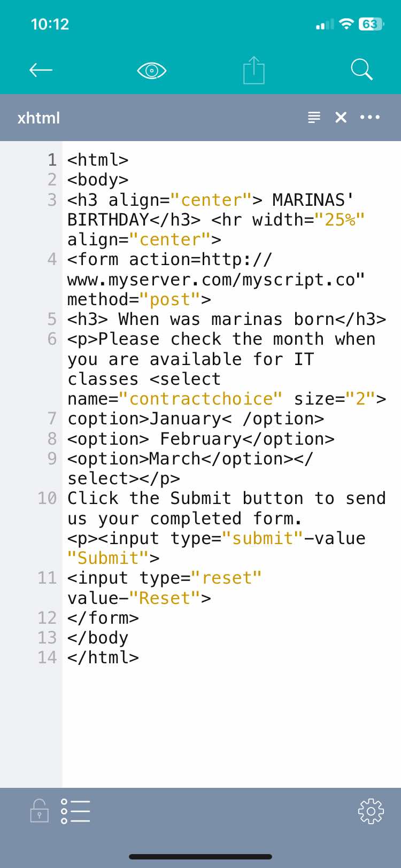Screen dimensions: 401x868
Task: Tap the Wi-Fi status icon
Action: click(x=347, y=24)
